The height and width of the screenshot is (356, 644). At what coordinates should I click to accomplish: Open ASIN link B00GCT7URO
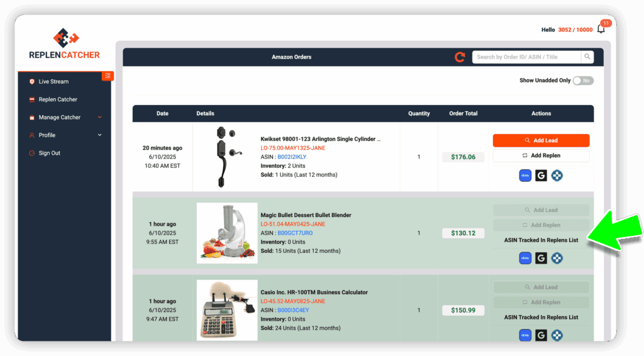[x=295, y=233]
